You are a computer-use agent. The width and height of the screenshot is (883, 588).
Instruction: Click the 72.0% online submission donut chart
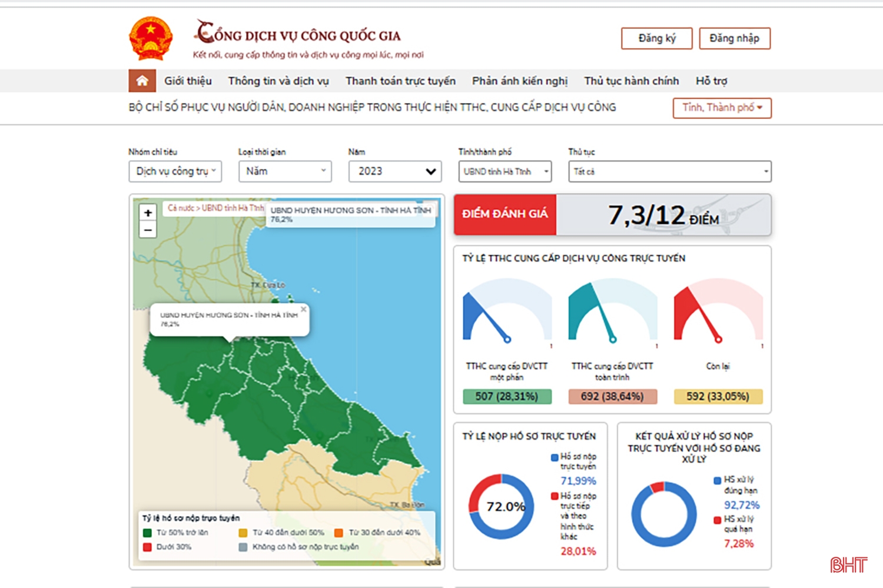pyautogui.click(x=502, y=506)
